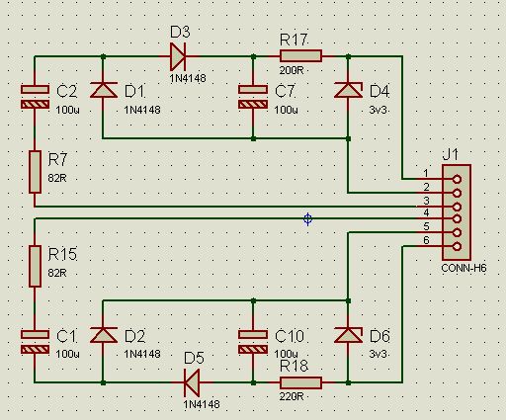Select capacitor C1 symbol
The width and height of the screenshot is (506, 420).
coord(36,342)
